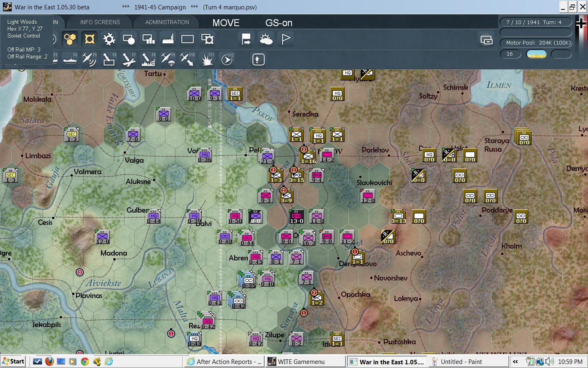This screenshot has width=588, height=368.
Task: Click the pennant flag toolbar icon
Action: (x=286, y=39)
